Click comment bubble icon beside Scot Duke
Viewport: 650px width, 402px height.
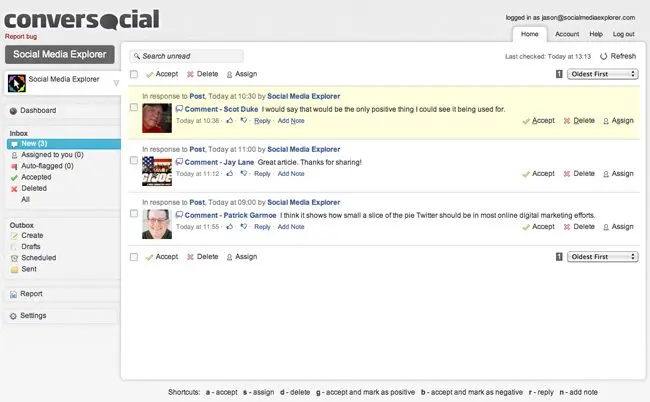tap(179, 109)
